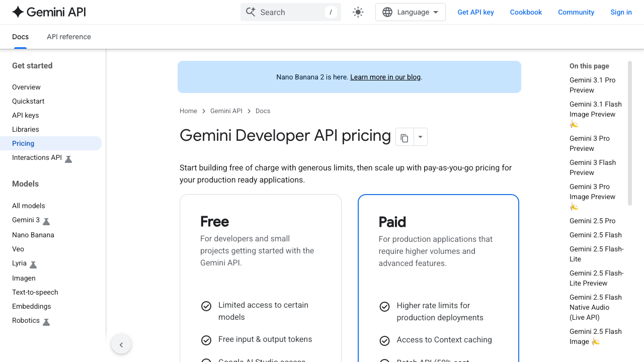644x362 pixels.
Task: Click the Get API key link
Action: click(475, 12)
